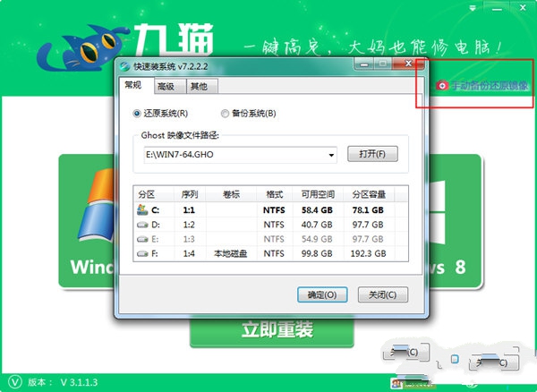Click the F: drive icon in partition list

[142, 254]
